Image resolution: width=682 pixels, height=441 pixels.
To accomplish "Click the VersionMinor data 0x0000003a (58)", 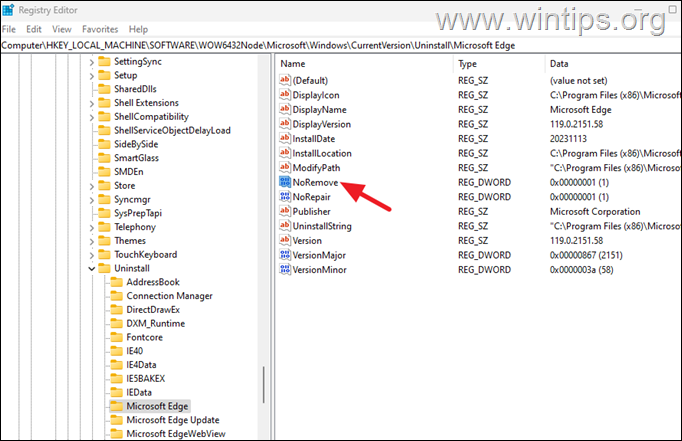I will pyautogui.click(x=582, y=270).
